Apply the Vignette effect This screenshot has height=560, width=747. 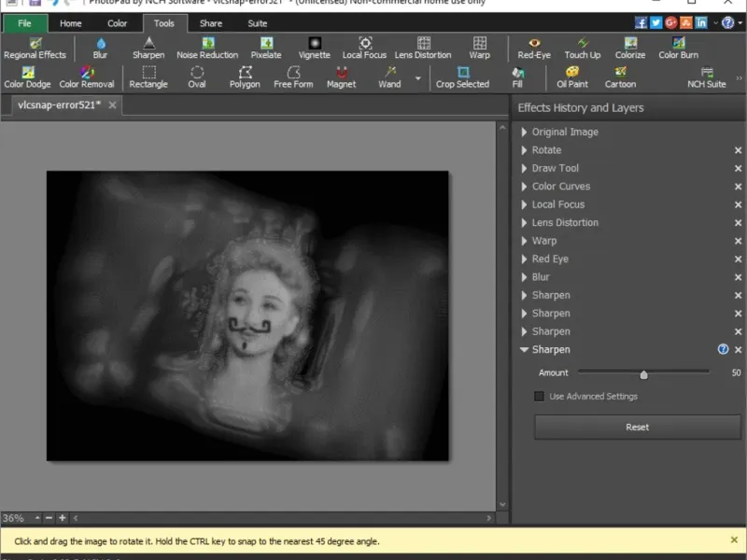click(314, 48)
